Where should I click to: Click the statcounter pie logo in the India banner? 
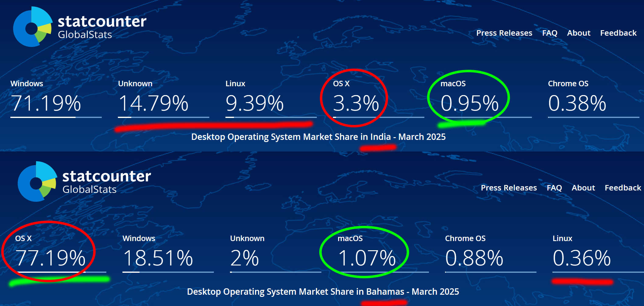(33, 27)
